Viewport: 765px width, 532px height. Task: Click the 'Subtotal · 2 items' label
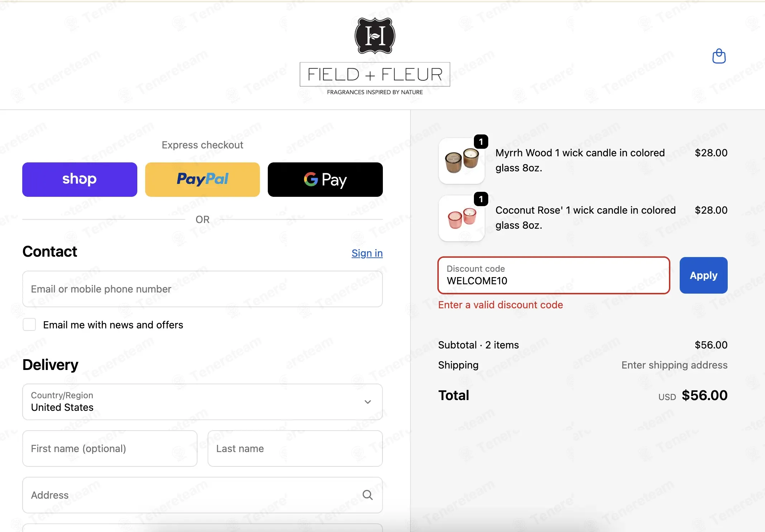click(x=478, y=345)
